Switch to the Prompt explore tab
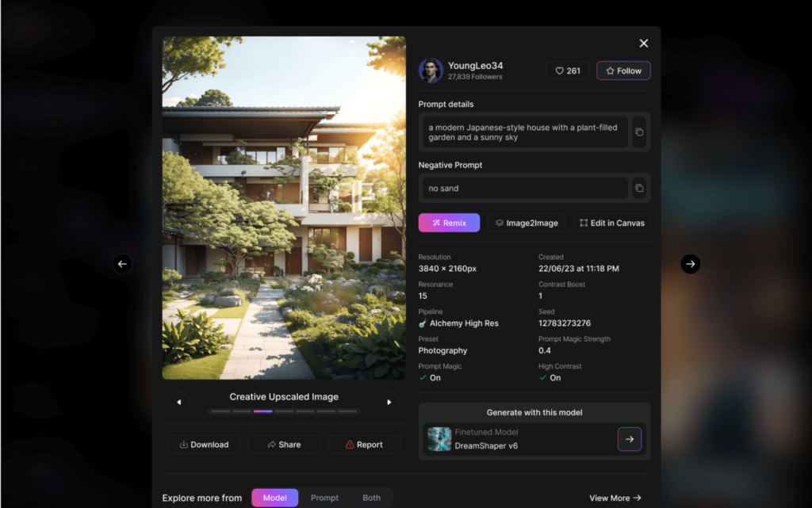This screenshot has width=812, height=508. [324, 498]
